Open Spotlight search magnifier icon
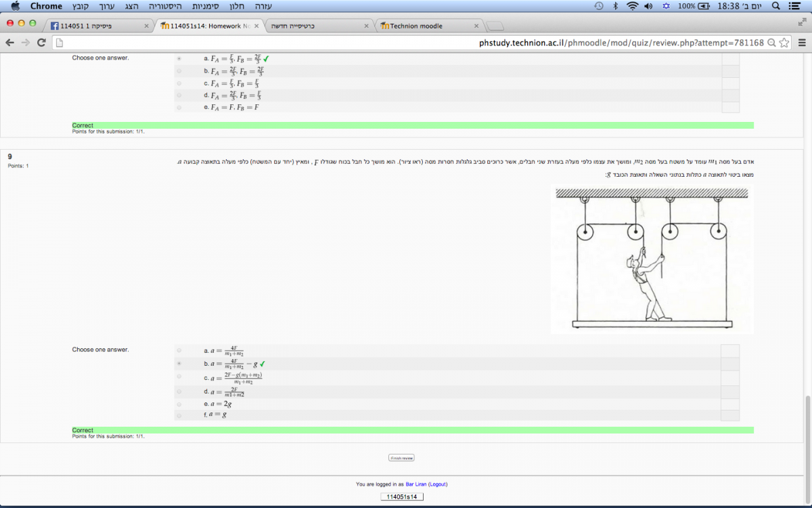Image resolution: width=812 pixels, height=508 pixels. point(775,6)
